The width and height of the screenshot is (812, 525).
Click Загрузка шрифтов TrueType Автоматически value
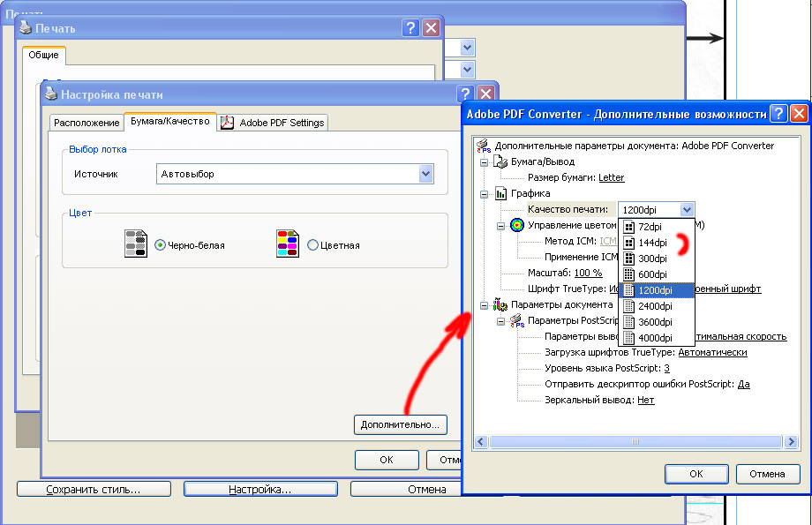tap(712, 352)
